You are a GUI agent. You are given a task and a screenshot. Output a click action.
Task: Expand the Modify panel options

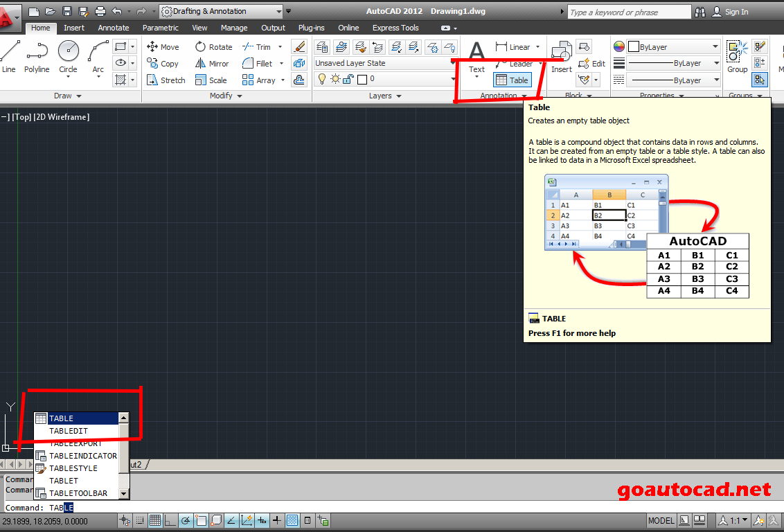point(239,96)
